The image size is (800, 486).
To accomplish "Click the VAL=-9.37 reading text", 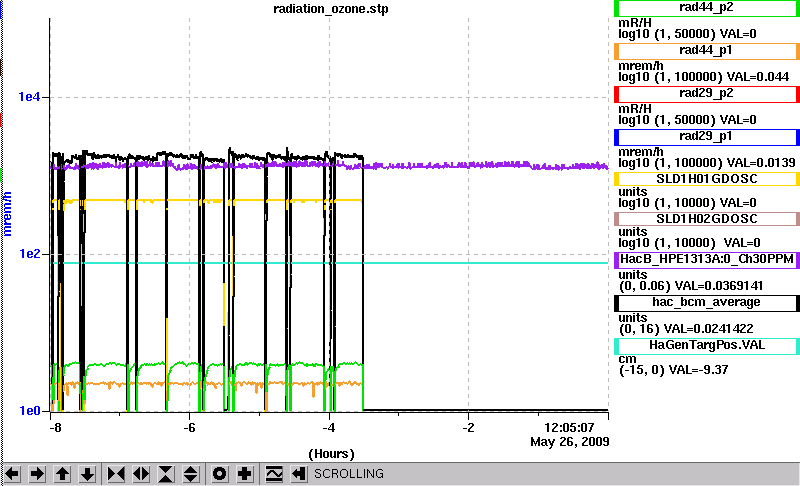I will click(x=698, y=370).
